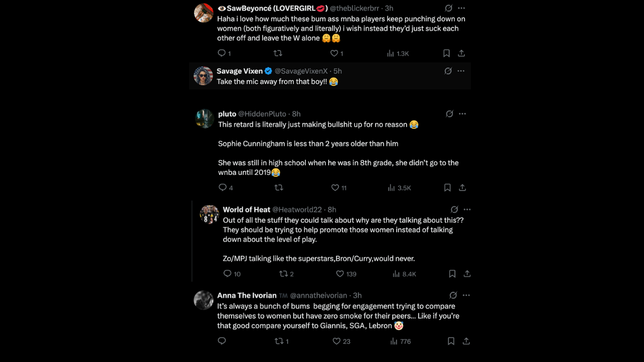
Task: View analytics on World of Heat's reply
Action: pos(396,274)
